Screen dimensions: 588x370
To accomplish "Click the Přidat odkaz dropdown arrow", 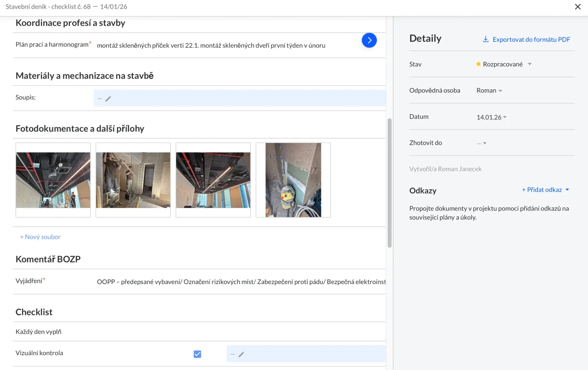I will [x=567, y=190].
